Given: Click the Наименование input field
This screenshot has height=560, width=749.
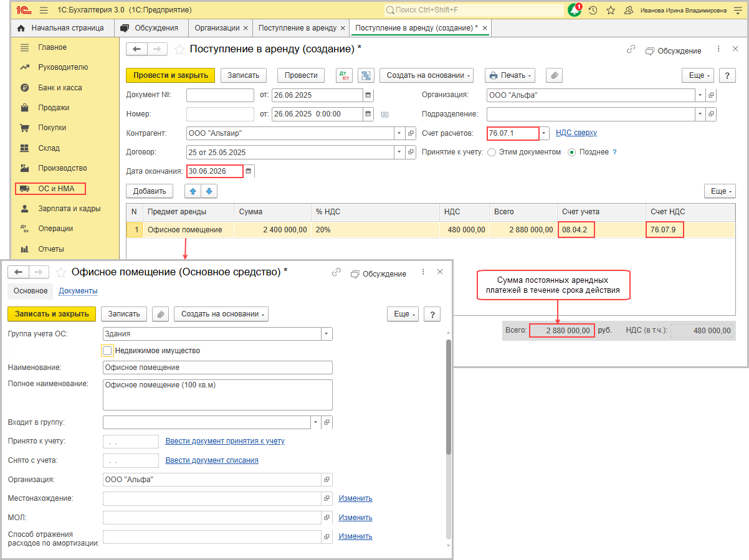Looking at the screenshot, I should coord(217,368).
